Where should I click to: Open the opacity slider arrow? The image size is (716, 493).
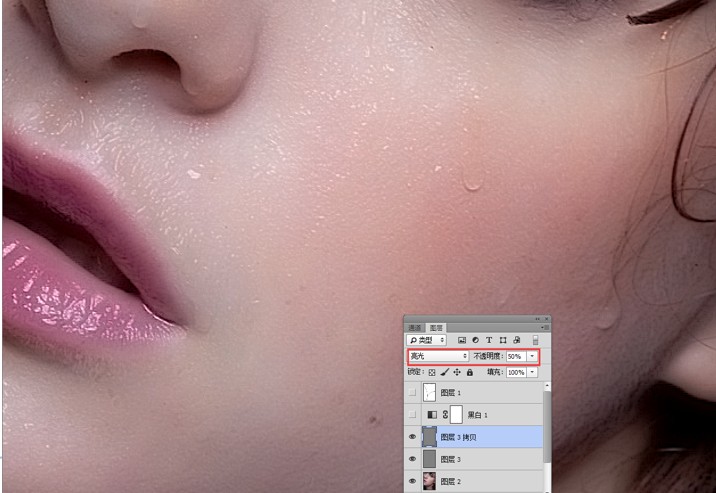[x=532, y=356]
